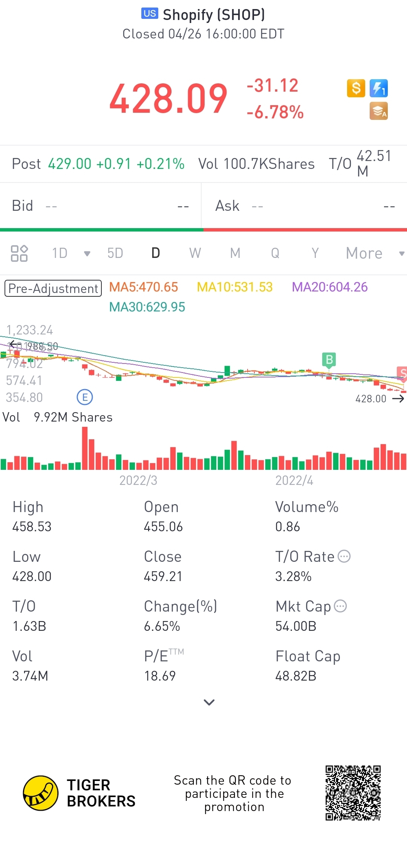This screenshot has width=407, height=868.
Task: Switch to the W weekly chart
Action: 195,253
